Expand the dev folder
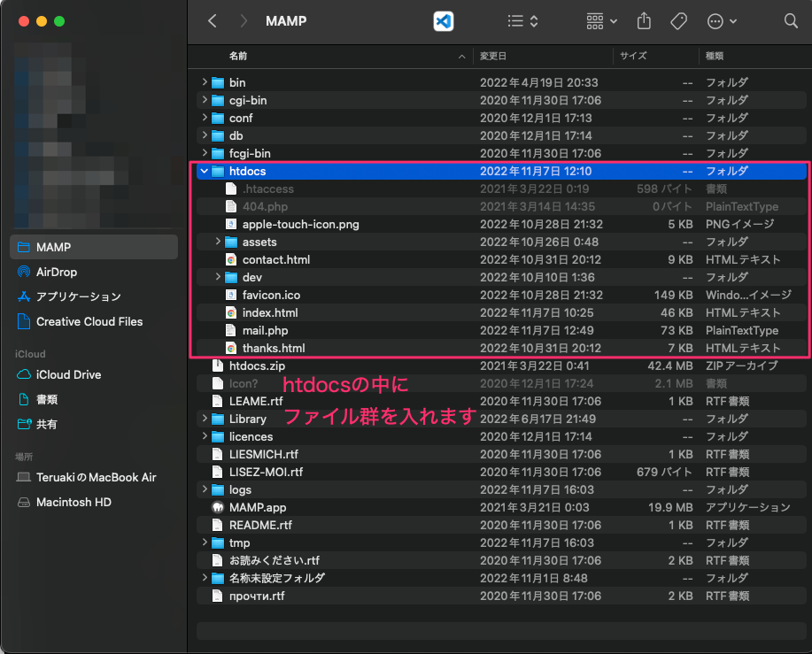The height and width of the screenshot is (654, 812). [218, 277]
